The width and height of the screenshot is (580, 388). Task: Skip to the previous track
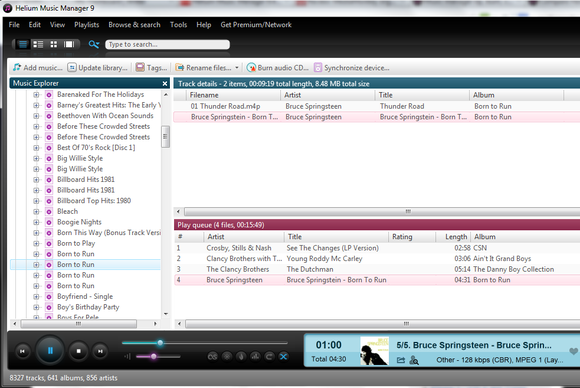pos(22,351)
